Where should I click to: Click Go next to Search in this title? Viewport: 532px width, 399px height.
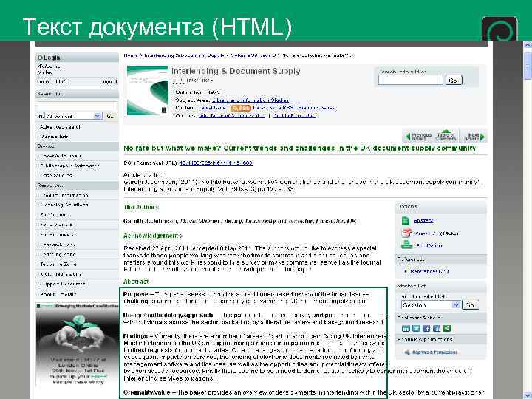tap(453, 81)
